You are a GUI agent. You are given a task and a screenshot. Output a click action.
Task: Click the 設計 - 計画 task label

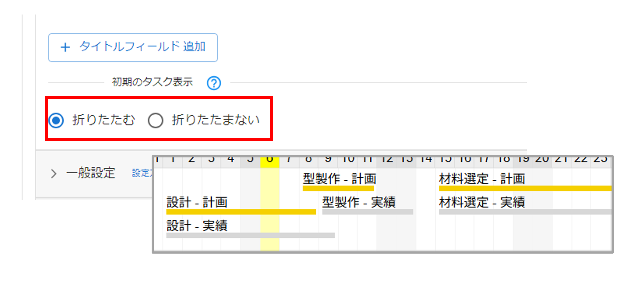[197, 202]
